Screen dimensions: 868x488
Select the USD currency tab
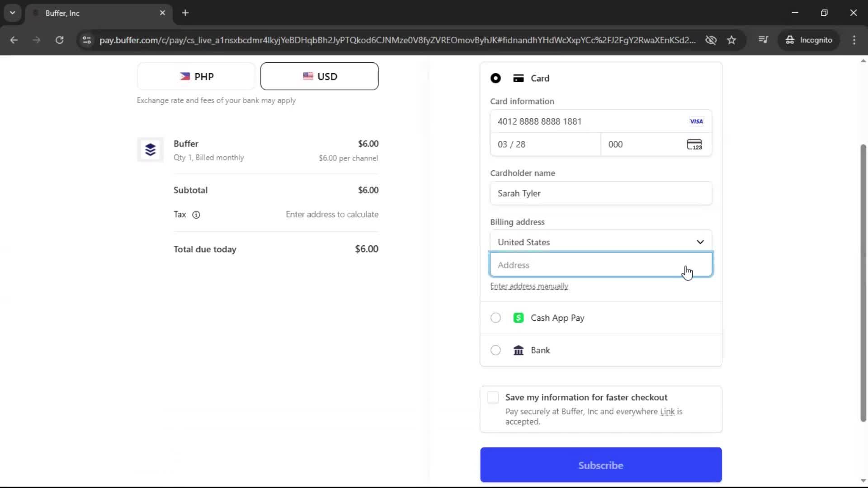(319, 76)
